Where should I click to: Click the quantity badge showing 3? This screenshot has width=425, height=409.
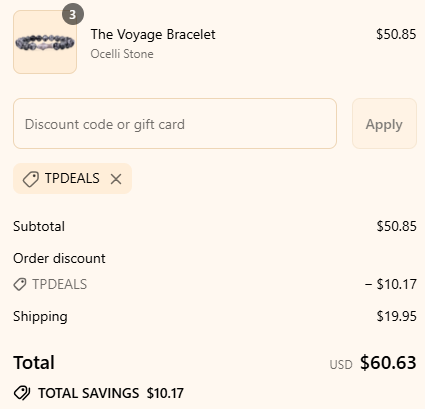point(73,14)
